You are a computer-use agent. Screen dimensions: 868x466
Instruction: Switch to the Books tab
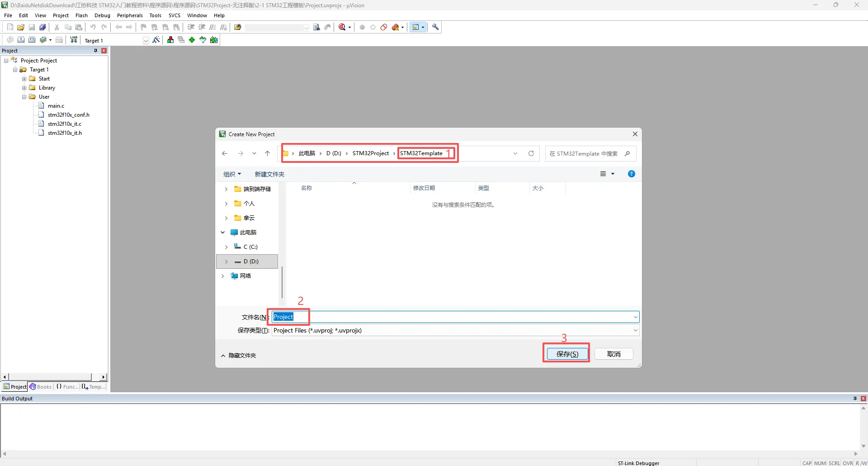tap(41, 387)
